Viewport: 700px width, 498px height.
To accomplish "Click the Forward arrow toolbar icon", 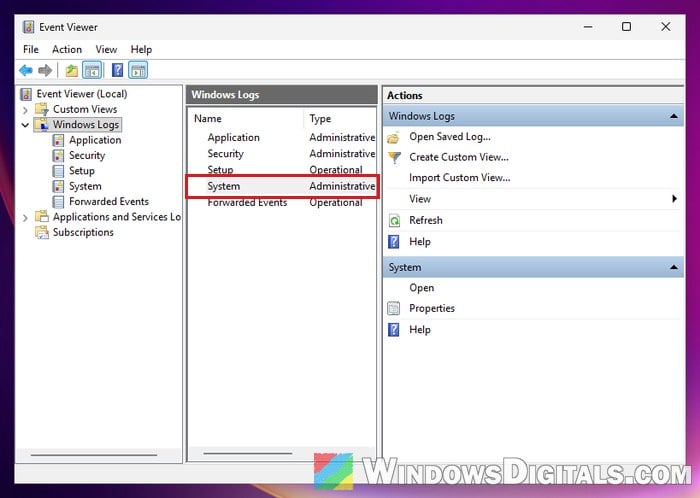I will coord(45,70).
